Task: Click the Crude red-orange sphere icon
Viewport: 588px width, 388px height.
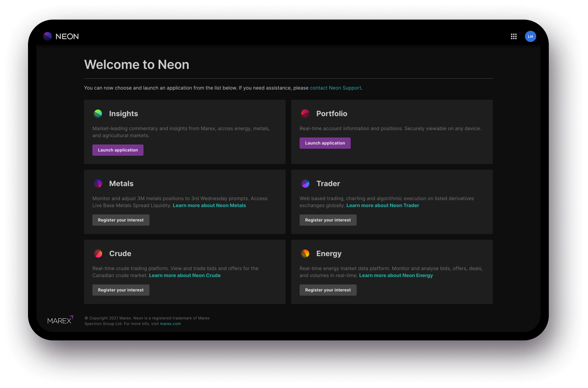Action: pyautogui.click(x=98, y=253)
